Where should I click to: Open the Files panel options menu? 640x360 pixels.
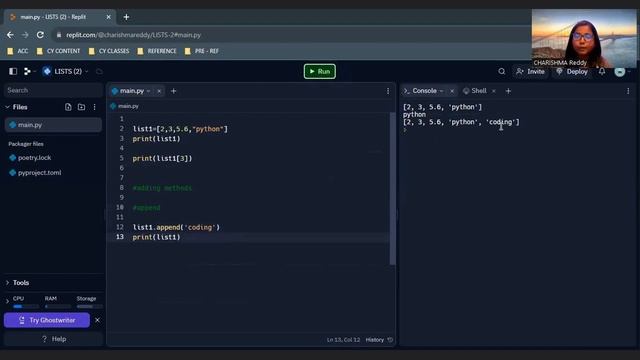tap(94, 107)
